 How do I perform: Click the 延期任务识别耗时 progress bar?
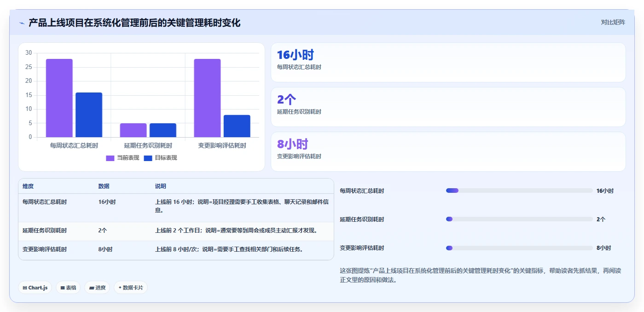pyautogui.click(x=519, y=219)
